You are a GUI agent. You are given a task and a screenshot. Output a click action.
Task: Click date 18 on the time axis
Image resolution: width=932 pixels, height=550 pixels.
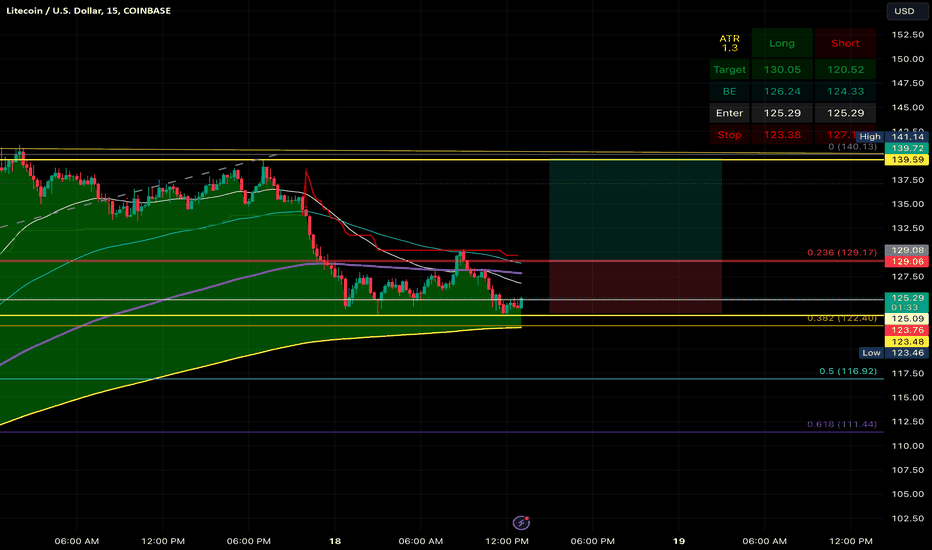point(335,541)
